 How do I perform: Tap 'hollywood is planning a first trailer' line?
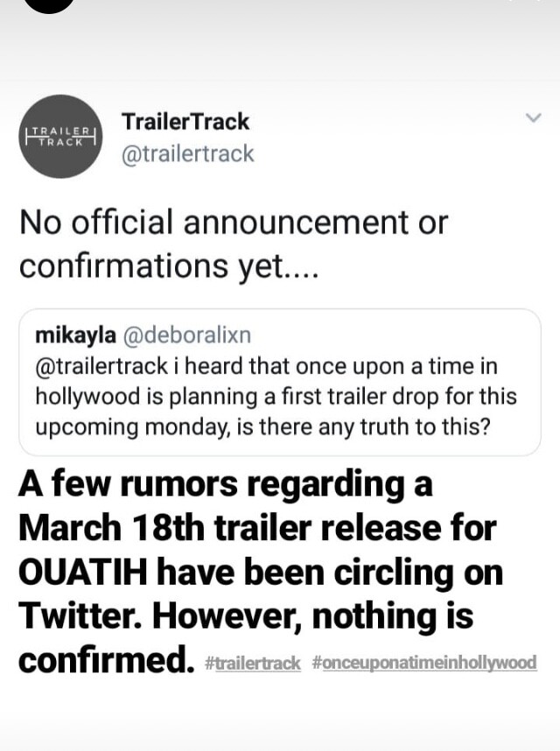pyautogui.click(x=276, y=397)
